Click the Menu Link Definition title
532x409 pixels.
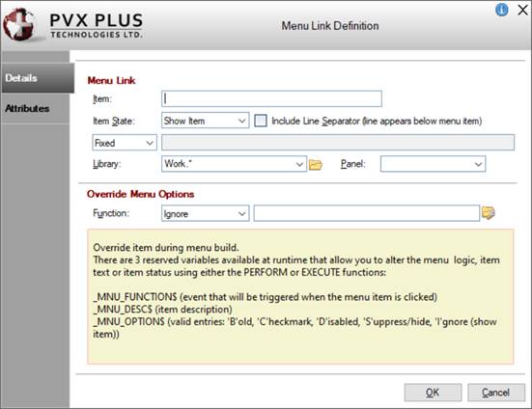[x=330, y=26]
